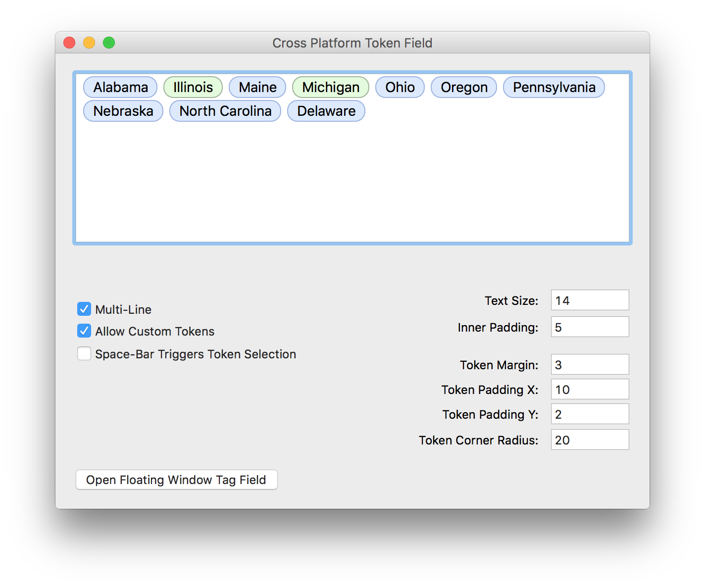Click the Text Size: label

[511, 300]
